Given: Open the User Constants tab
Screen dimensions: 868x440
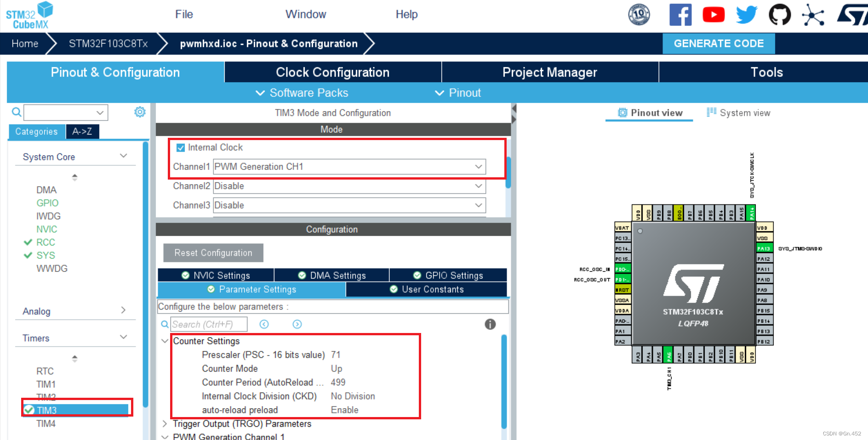Looking at the screenshot, I should pyautogui.click(x=426, y=289).
